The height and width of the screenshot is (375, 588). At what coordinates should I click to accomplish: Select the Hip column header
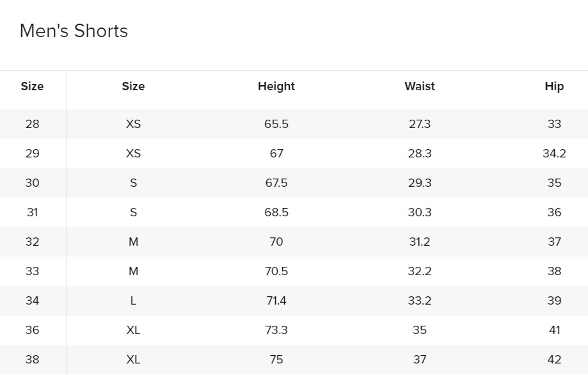click(554, 86)
